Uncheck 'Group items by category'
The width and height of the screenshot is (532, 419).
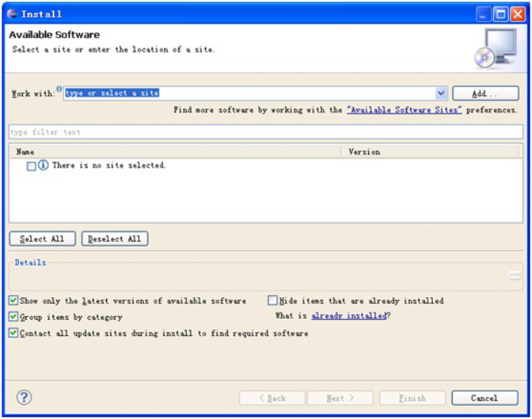(14, 317)
